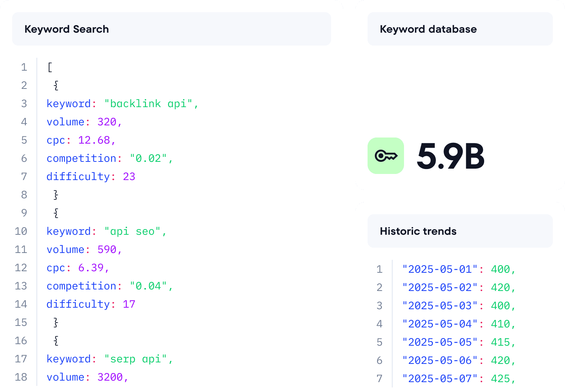Click the closing brace on line 8
The height and width of the screenshot is (392, 565).
(56, 195)
